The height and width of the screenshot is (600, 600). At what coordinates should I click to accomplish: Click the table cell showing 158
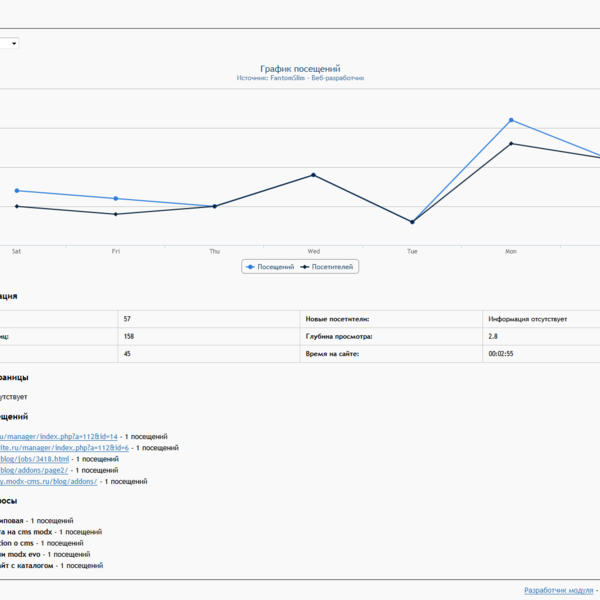coord(209,336)
